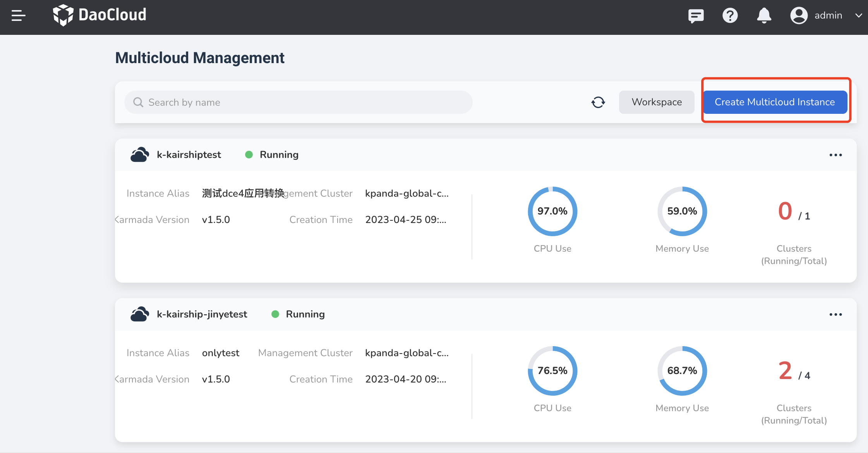Refresh the instance list
The width and height of the screenshot is (868, 453).
coord(598,102)
